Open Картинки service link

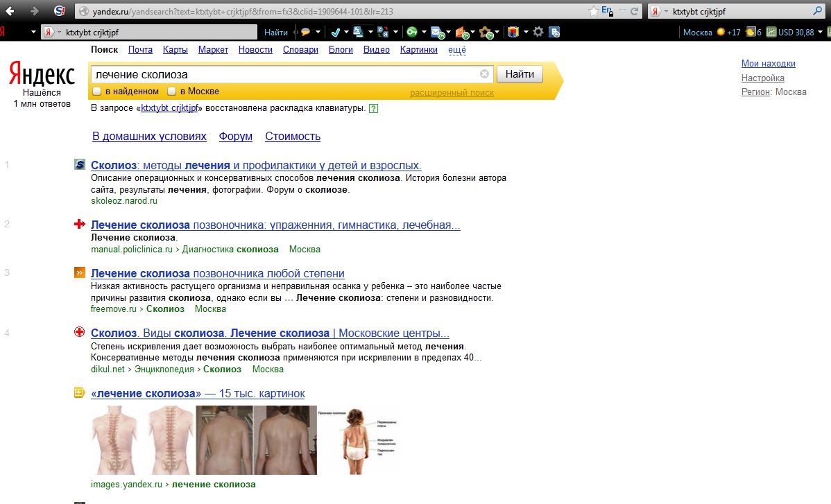tap(419, 50)
